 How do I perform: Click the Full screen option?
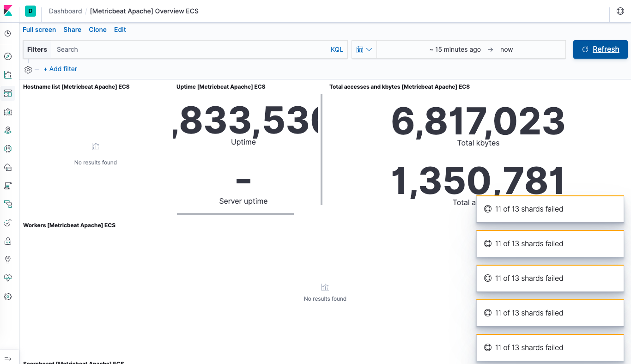coord(39,30)
